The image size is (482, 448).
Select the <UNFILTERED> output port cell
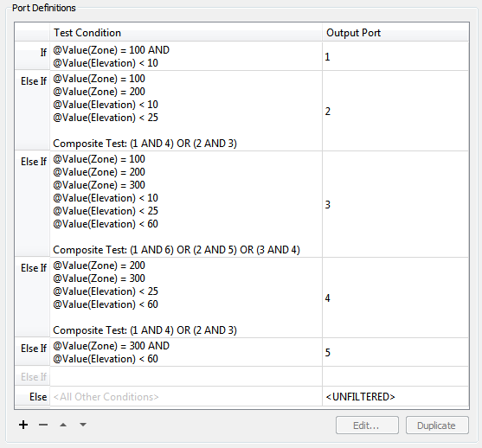(395, 397)
